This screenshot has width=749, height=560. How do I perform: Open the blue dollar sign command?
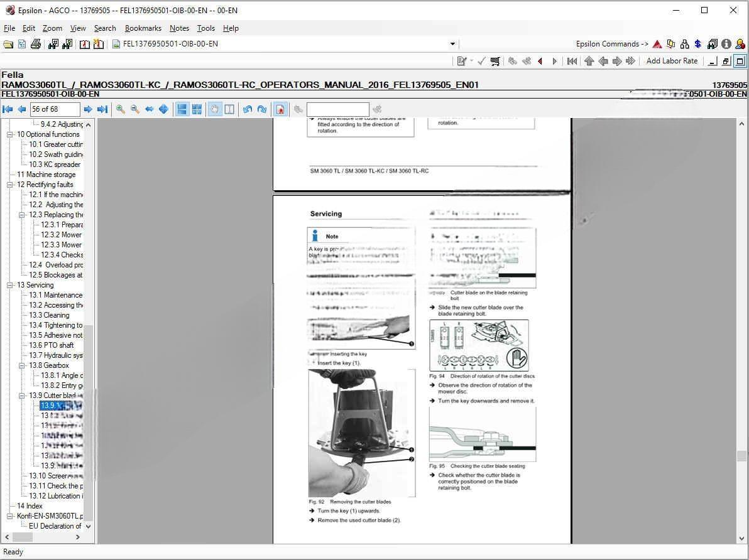698,44
